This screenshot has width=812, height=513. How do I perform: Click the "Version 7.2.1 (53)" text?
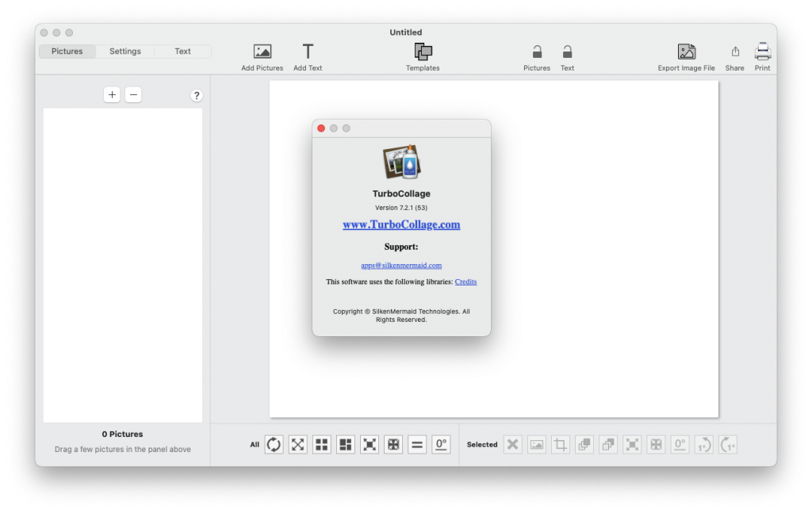pyautogui.click(x=401, y=208)
